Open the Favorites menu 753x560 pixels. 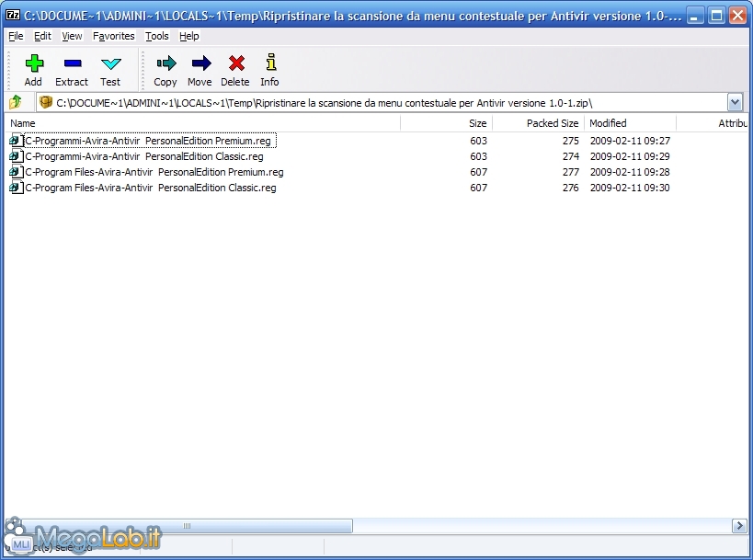click(113, 36)
